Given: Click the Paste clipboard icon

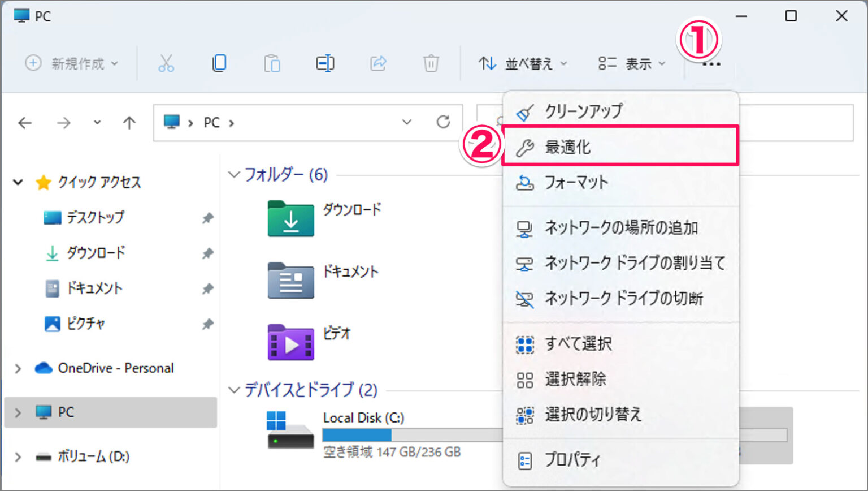Looking at the screenshot, I should (272, 63).
